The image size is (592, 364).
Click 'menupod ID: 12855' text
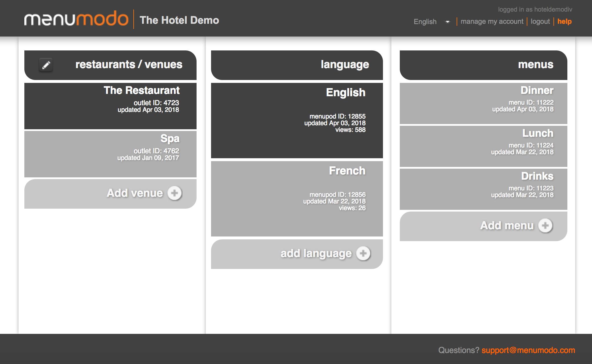337,117
